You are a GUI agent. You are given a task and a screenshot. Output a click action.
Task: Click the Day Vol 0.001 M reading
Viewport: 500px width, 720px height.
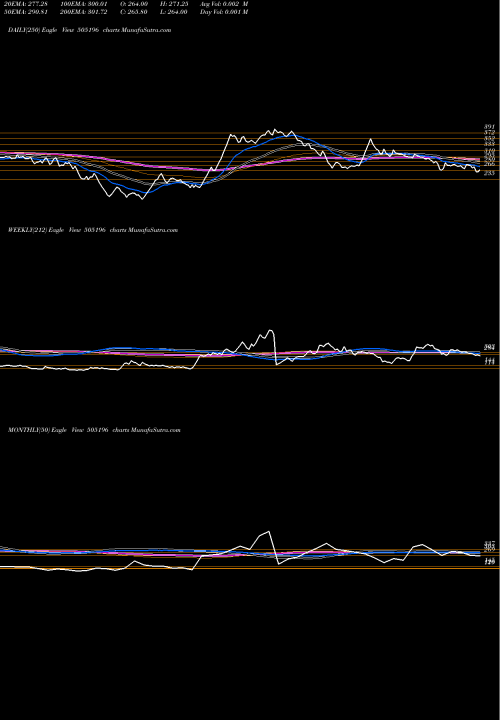pyautogui.click(x=224, y=12)
